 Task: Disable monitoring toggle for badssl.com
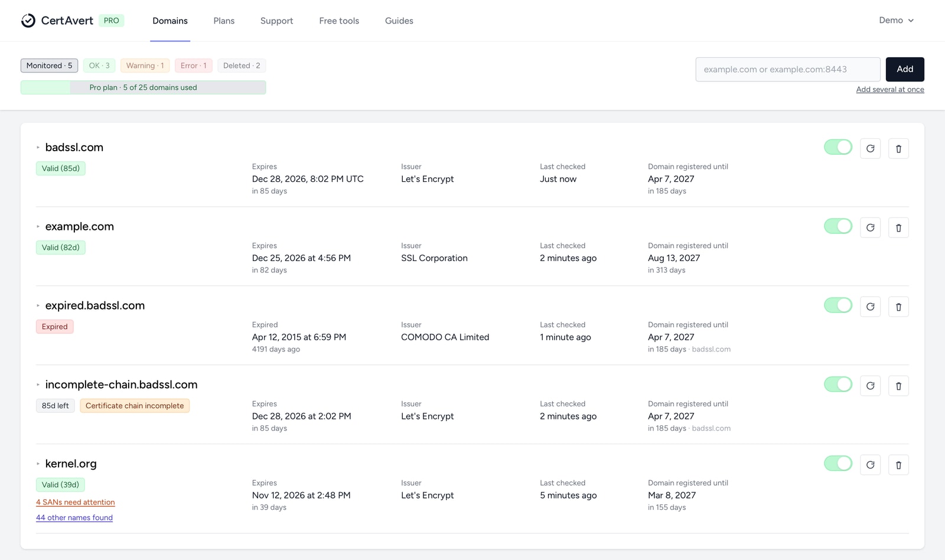tap(838, 147)
